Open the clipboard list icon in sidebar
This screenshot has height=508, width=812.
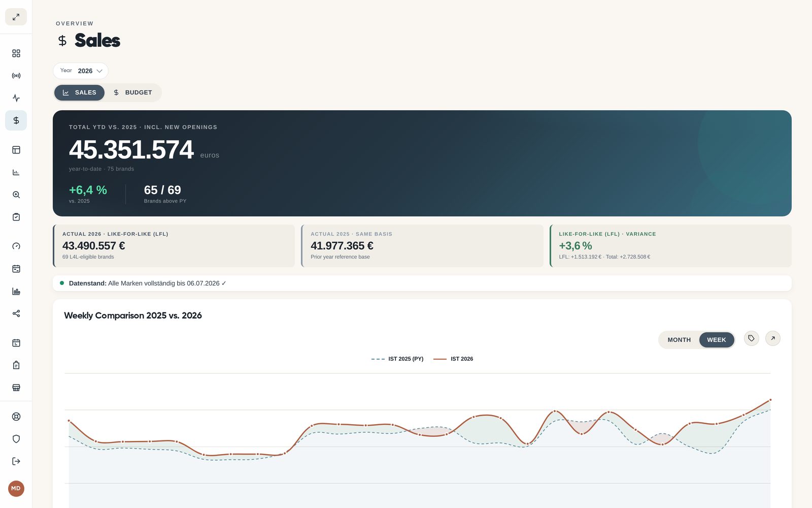16,365
